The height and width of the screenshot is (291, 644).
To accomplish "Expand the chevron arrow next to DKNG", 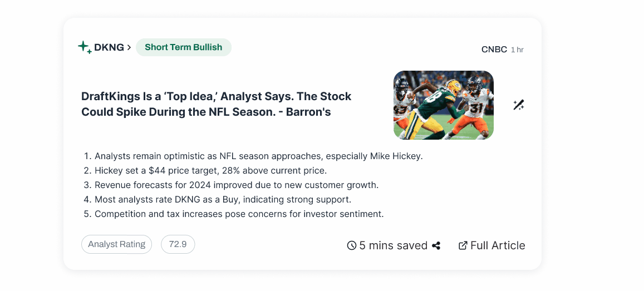I will coord(129,48).
